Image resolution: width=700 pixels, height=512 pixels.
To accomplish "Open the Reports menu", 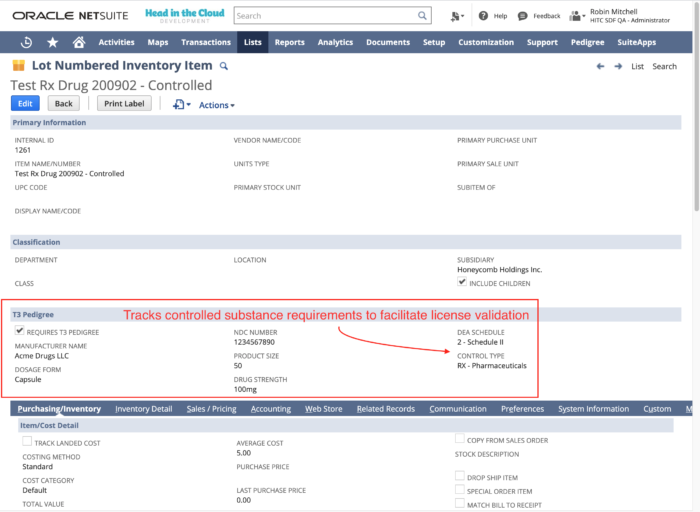I will click(289, 42).
